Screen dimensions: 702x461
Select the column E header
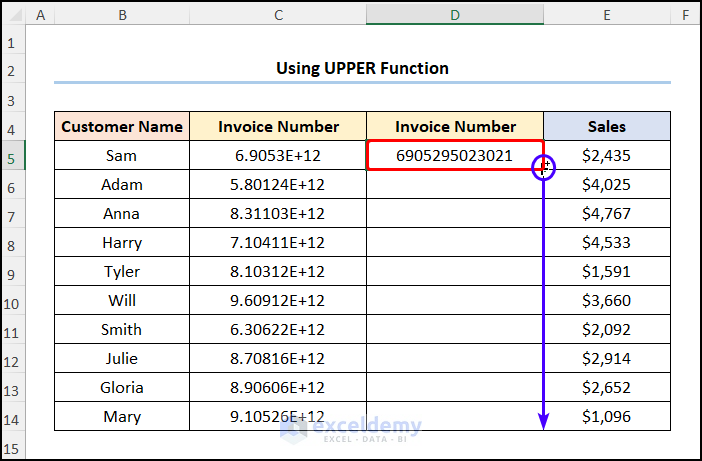coord(607,15)
